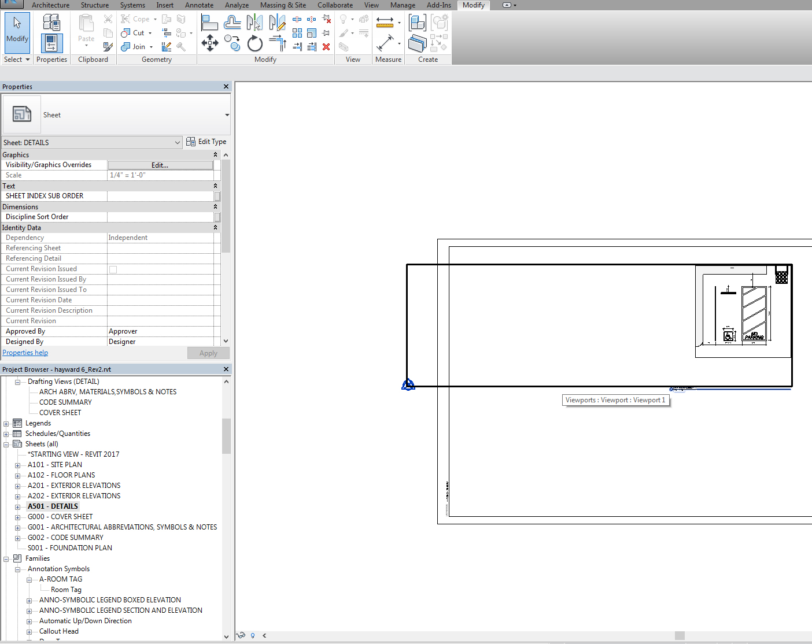Collapse the Sheets (all) node
Screen dimensions: 812x644
coord(6,445)
